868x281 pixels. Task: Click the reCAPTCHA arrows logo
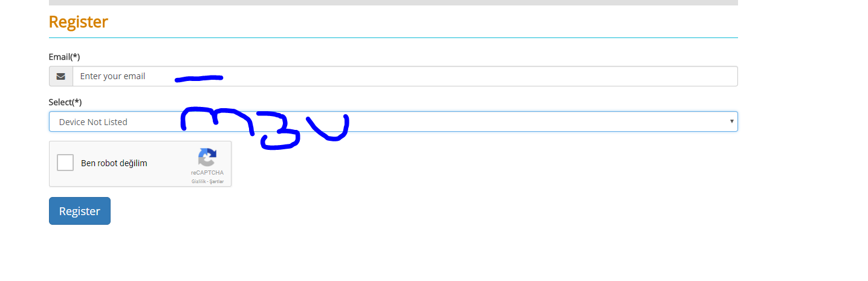tap(207, 158)
